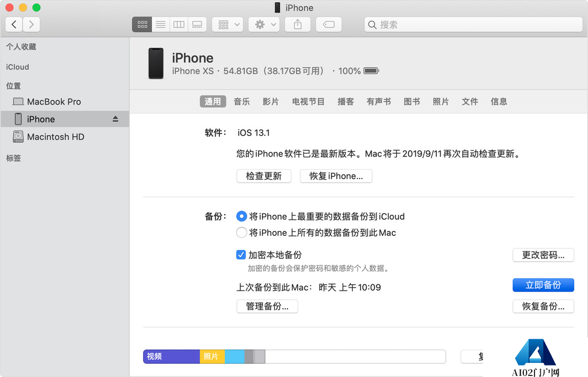
Task: Click the light blue storage bar segment
Action: pyautogui.click(x=235, y=357)
